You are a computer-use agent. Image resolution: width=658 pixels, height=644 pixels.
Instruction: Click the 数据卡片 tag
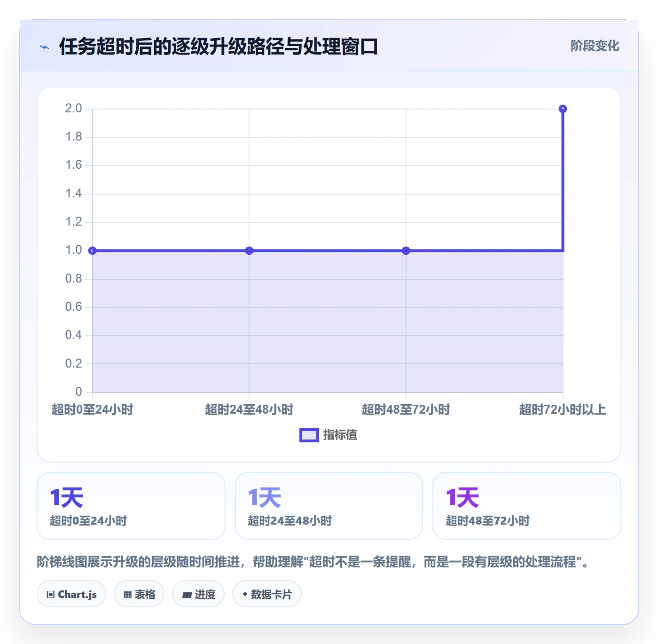(x=267, y=594)
